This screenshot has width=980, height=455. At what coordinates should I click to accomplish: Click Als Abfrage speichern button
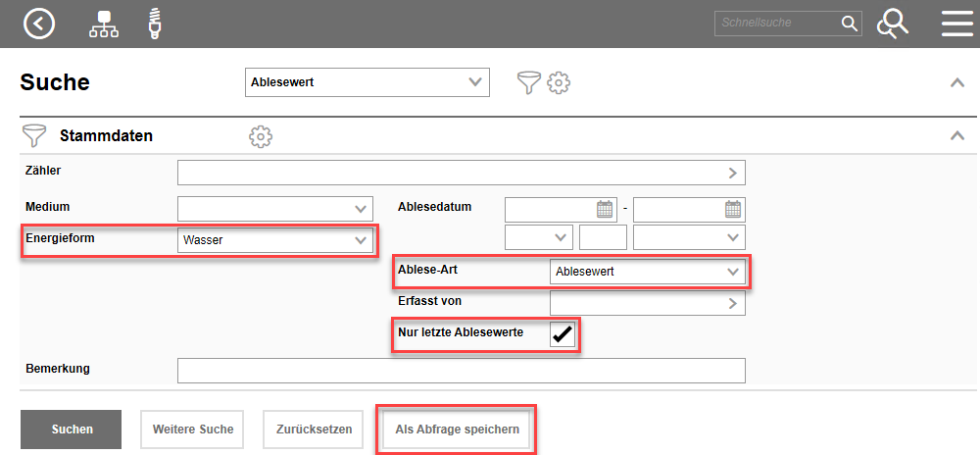(457, 430)
